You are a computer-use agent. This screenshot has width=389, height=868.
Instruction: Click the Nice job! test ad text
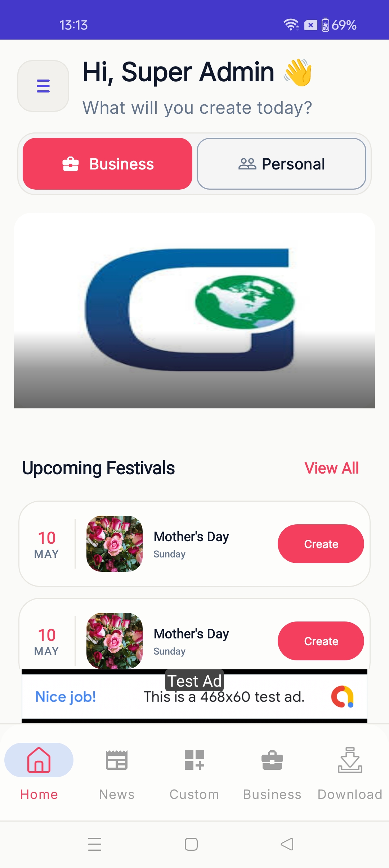coord(66,697)
